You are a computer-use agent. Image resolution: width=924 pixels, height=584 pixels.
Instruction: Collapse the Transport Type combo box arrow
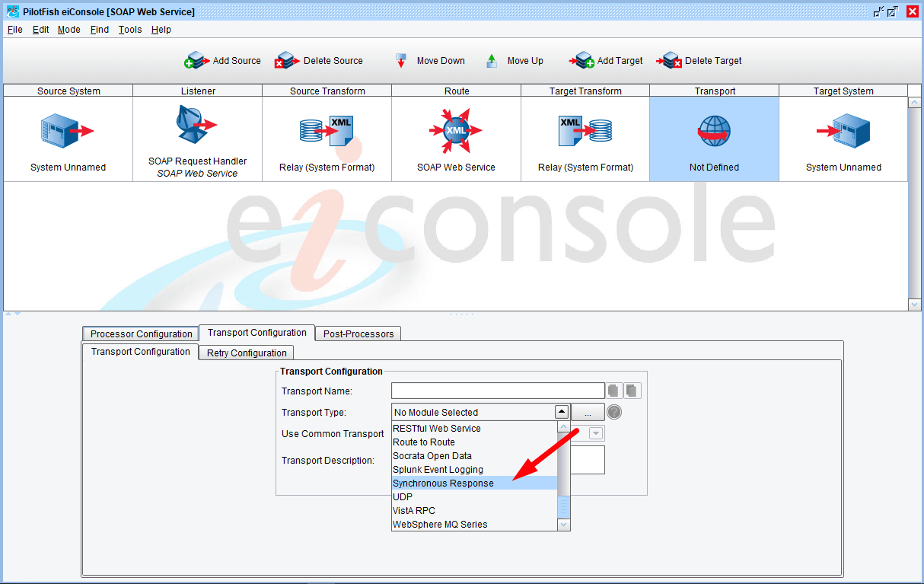coord(562,412)
